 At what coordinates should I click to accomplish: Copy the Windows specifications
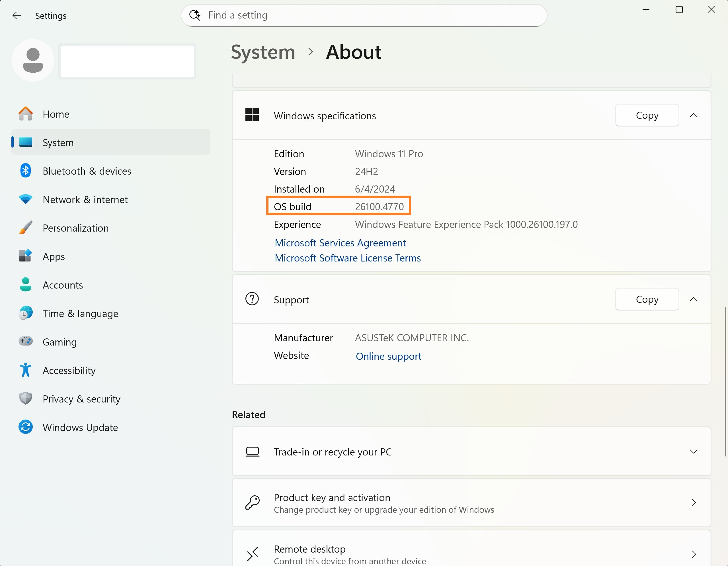coord(647,115)
